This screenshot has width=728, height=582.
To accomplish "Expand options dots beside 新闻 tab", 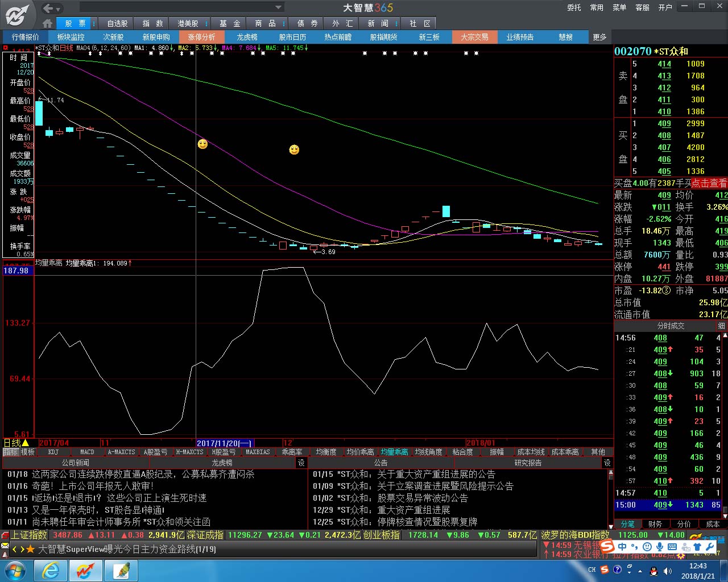I will click(x=396, y=23).
